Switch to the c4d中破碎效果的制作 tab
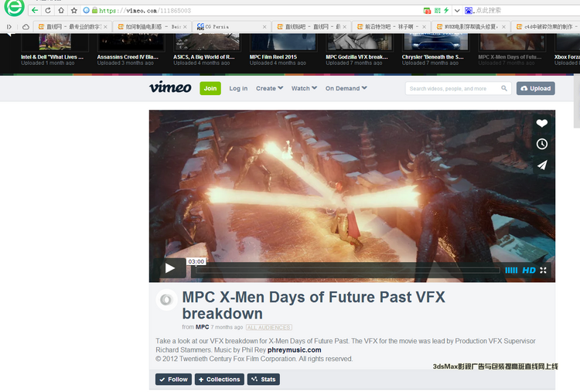 (548, 26)
